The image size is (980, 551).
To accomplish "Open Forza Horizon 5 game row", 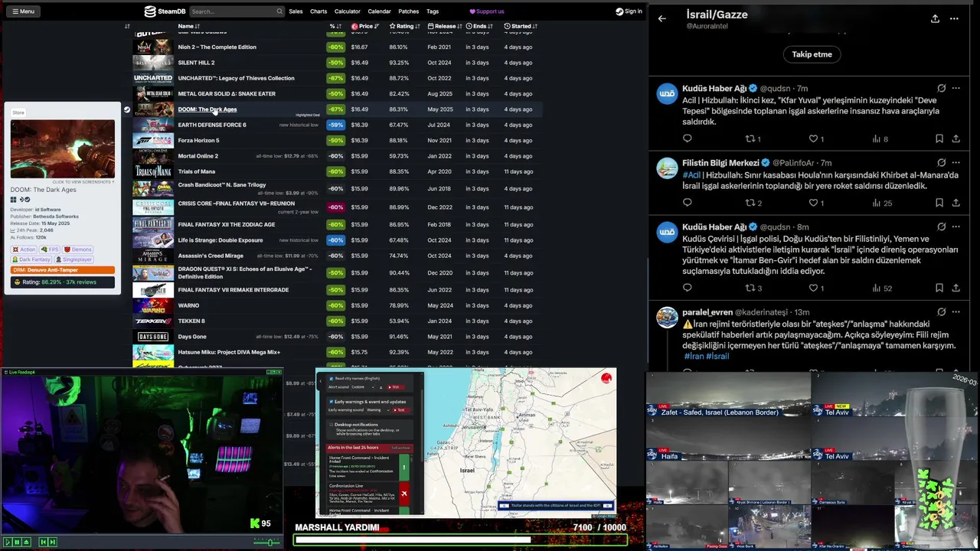I will point(337,141).
